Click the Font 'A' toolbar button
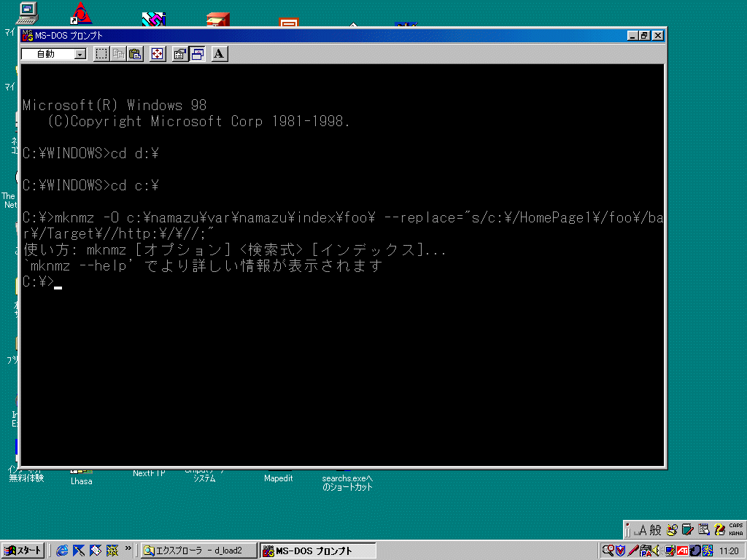The width and height of the screenshot is (747, 560). coord(219,54)
